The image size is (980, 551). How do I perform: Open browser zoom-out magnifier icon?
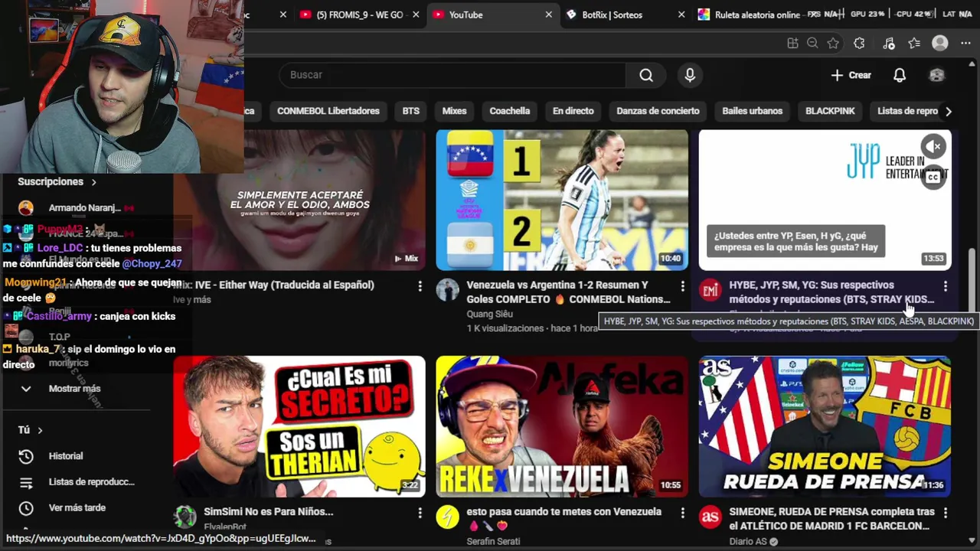click(812, 44)
